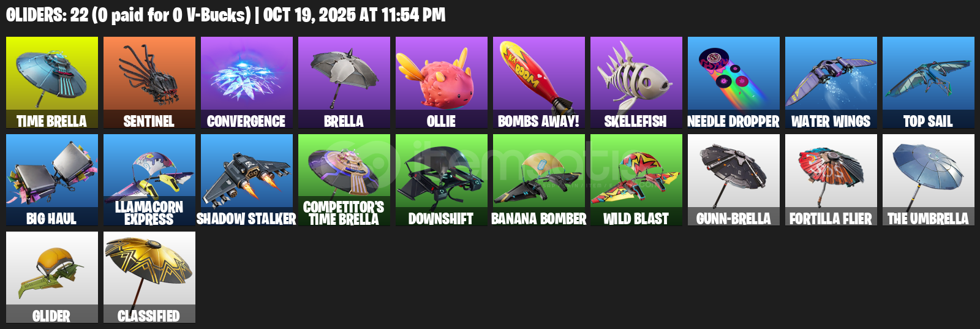
Task: Open the Top Sail glider
Action: (x=929, y=83)
